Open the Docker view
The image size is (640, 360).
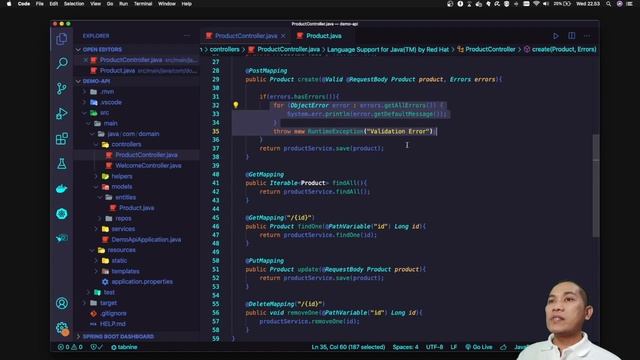coord(62,189)
